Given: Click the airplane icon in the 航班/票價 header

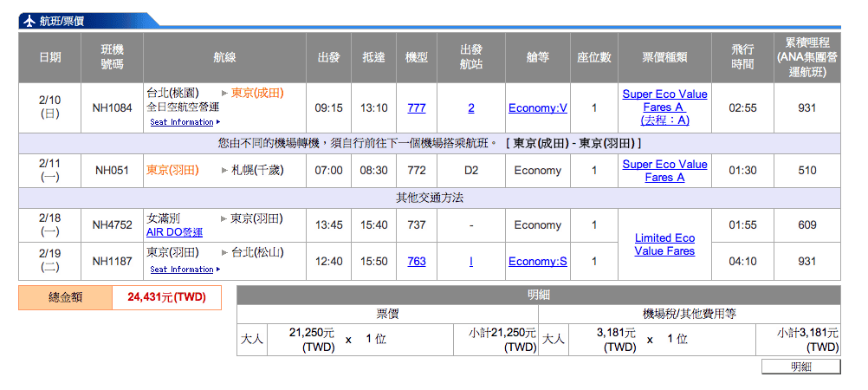Looking at the screenshot, I should pos(29,21).
